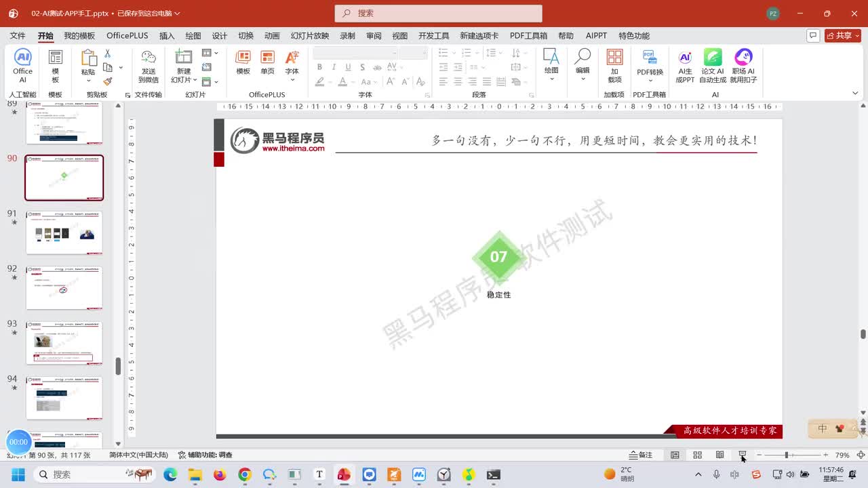Switch to the 幻灯片放映 tab
Viewport: 868px width, 488px height.
[310, 36]
